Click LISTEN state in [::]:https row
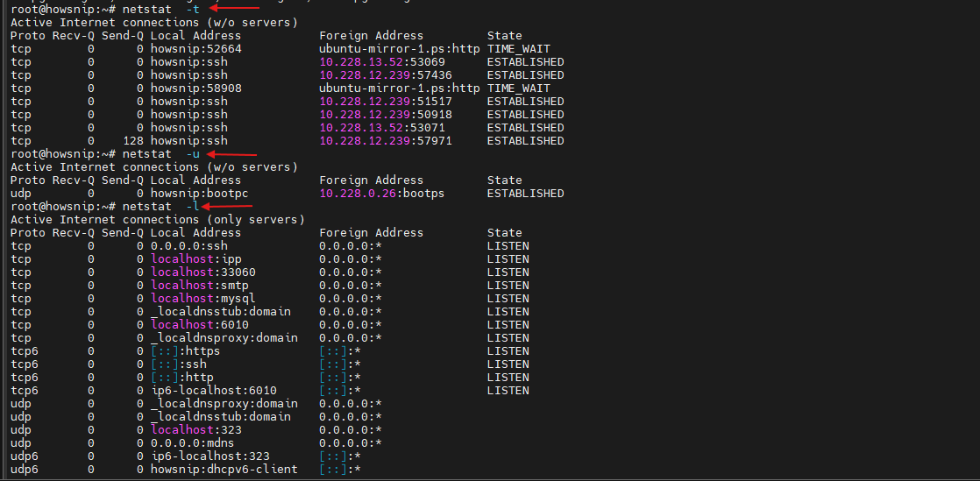The width and height of the screenshot is (980, 481). click(x=508, y=350)
